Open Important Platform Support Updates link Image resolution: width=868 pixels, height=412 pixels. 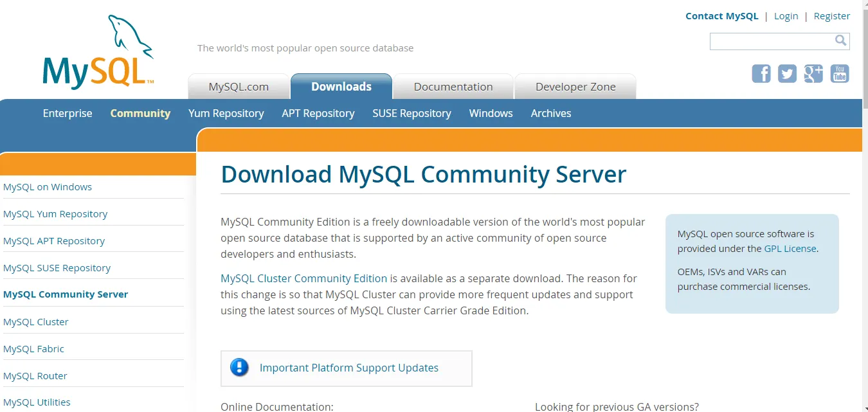[349, 368]
